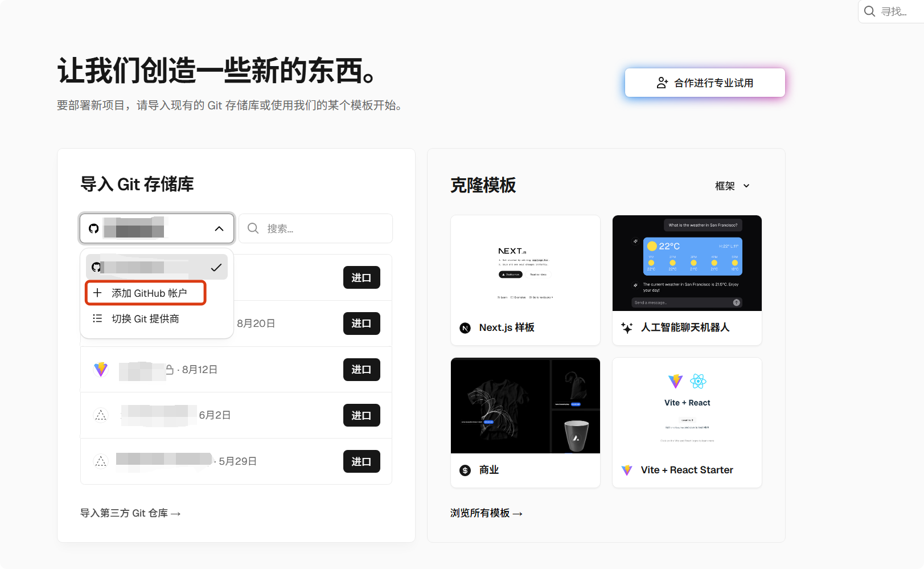Screen dimensions: 924x569
Task: Click triangle framework icon in 5月29日 row
Action: 101,461
